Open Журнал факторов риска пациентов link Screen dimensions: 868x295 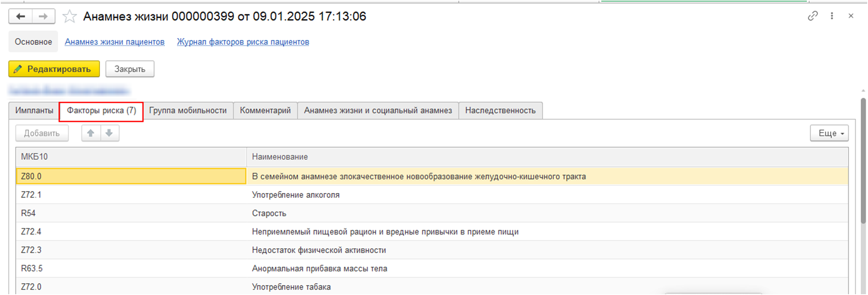click(x=243, y=42)
